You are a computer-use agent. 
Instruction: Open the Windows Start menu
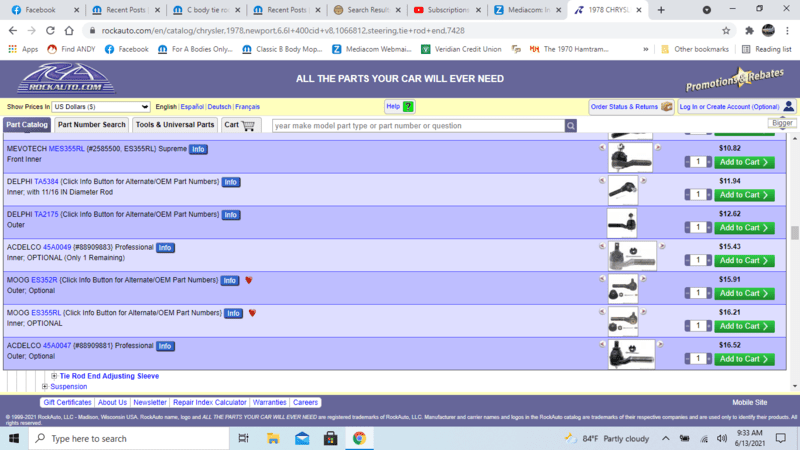point(14,438)
